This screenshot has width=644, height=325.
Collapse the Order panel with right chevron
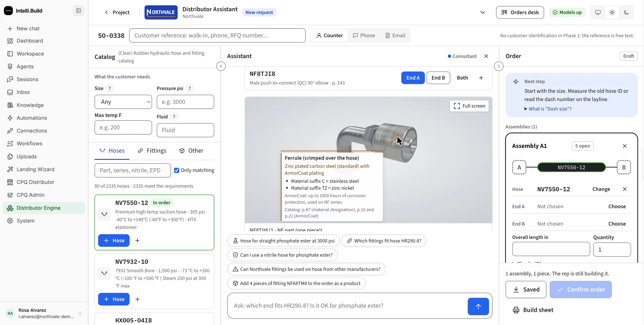499,66
